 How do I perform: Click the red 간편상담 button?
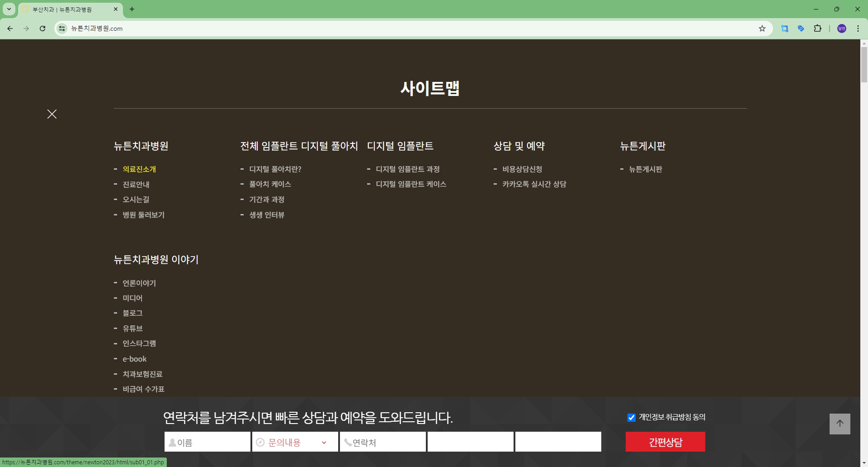click(665, 442)
